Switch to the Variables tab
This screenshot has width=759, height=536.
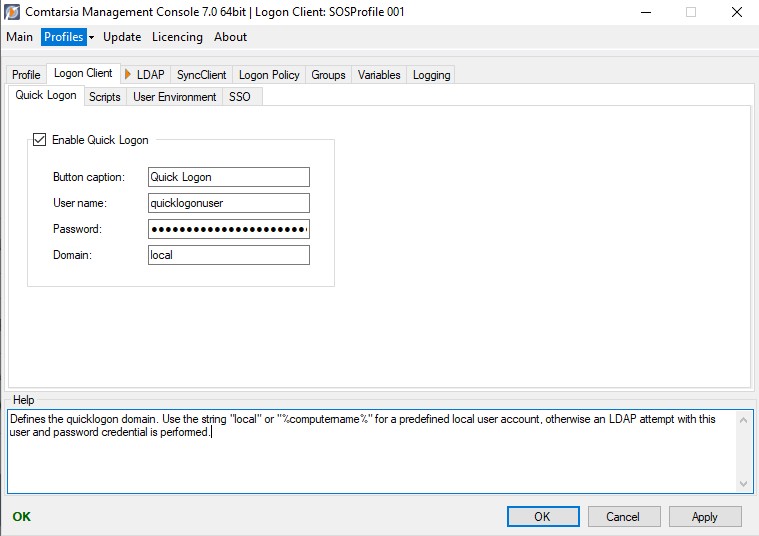(379, 75)
